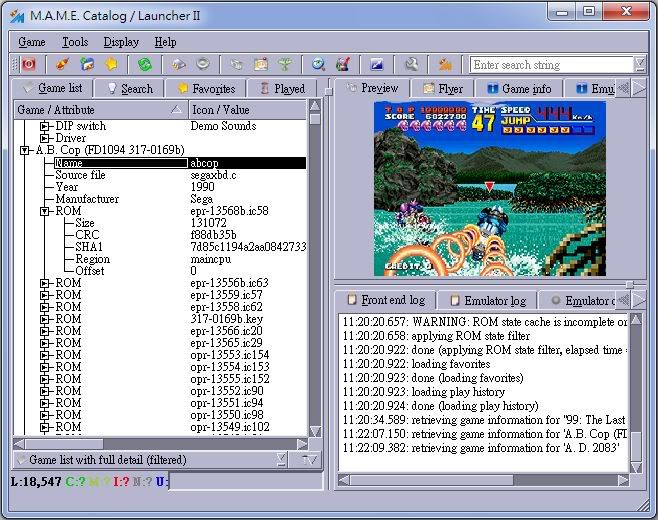Click the grey faded icon before picture frame
658x520 pixels.
[x=237, y=65]
